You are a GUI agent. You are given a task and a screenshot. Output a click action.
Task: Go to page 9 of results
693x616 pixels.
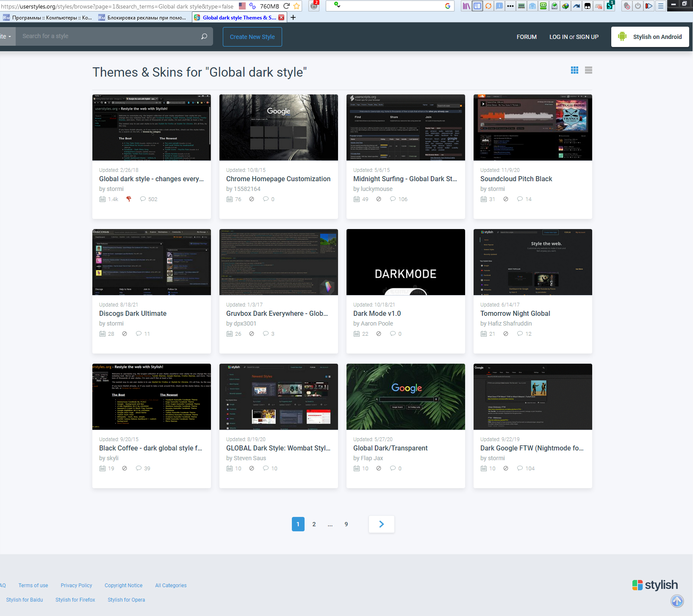[346, 524]
